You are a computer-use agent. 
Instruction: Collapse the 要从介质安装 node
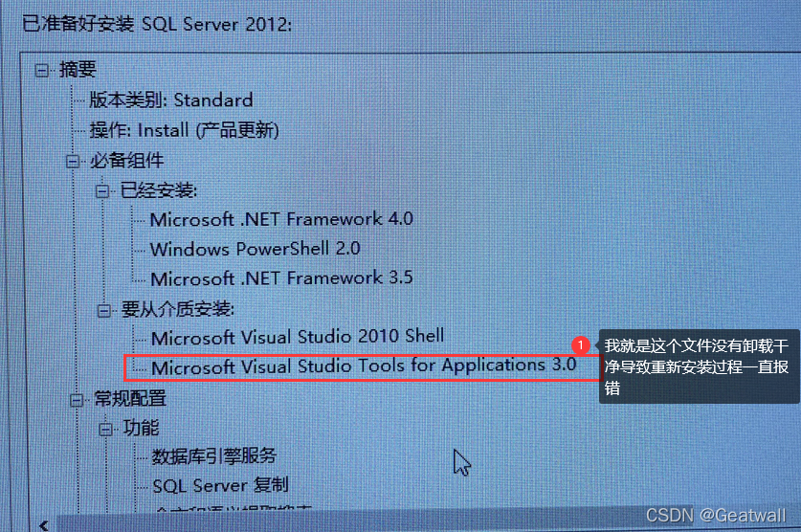(x=103, y=310)
